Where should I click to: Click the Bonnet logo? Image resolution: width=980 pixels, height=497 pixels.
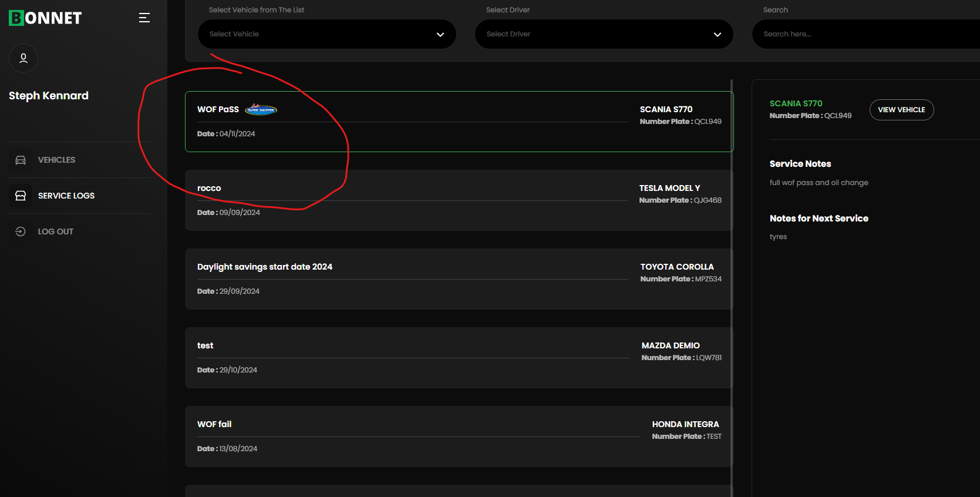(45, 18)
